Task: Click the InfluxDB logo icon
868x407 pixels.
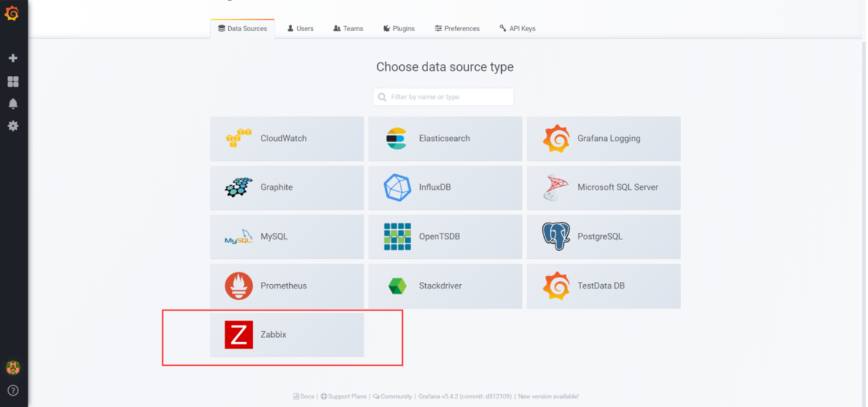Action: pyautogui.click(x=397, y=188)
